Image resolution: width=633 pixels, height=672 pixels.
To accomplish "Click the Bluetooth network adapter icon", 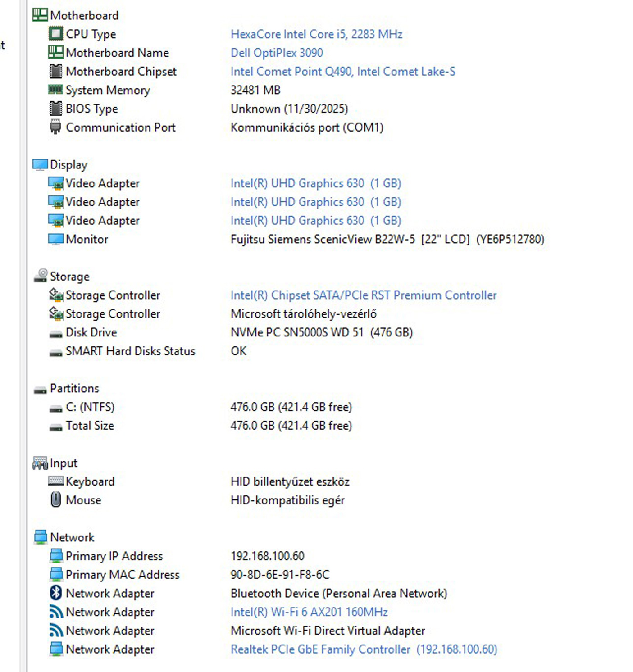I will 56,593.
